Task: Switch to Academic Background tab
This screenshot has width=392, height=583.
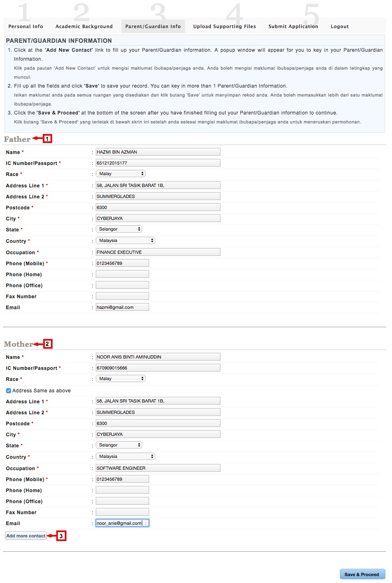Action: click(84, 26)
